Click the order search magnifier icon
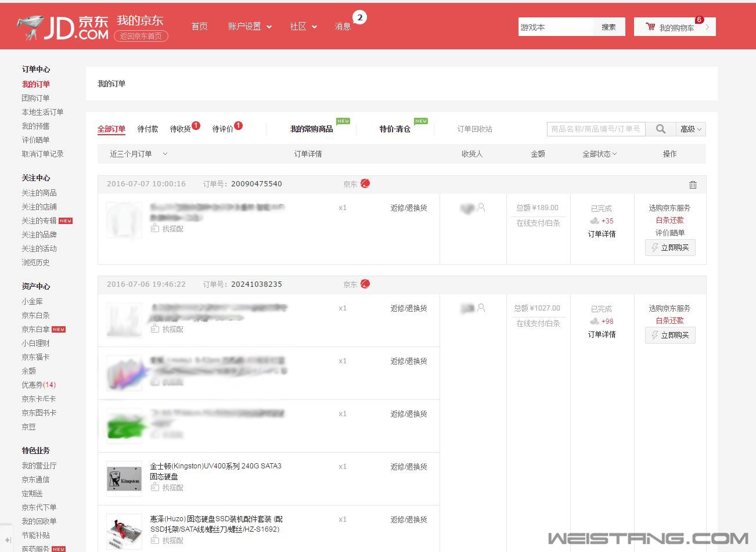The image size is (756, 552). (661, 129)
